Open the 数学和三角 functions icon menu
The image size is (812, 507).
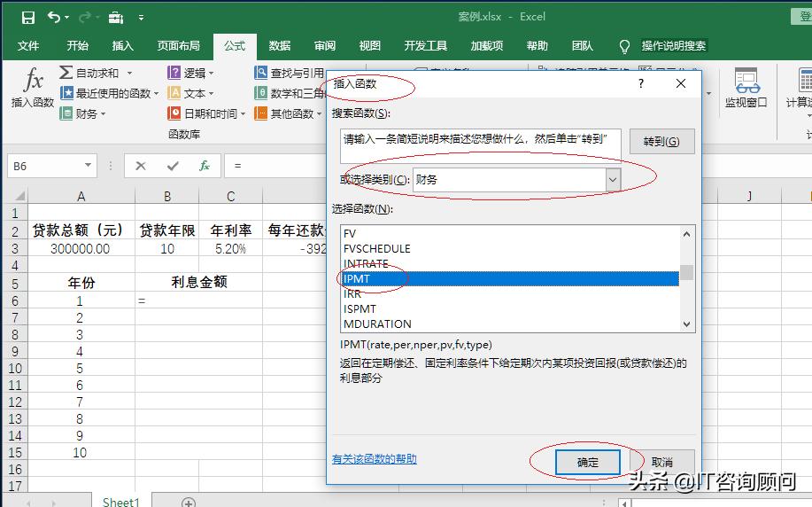260,93
